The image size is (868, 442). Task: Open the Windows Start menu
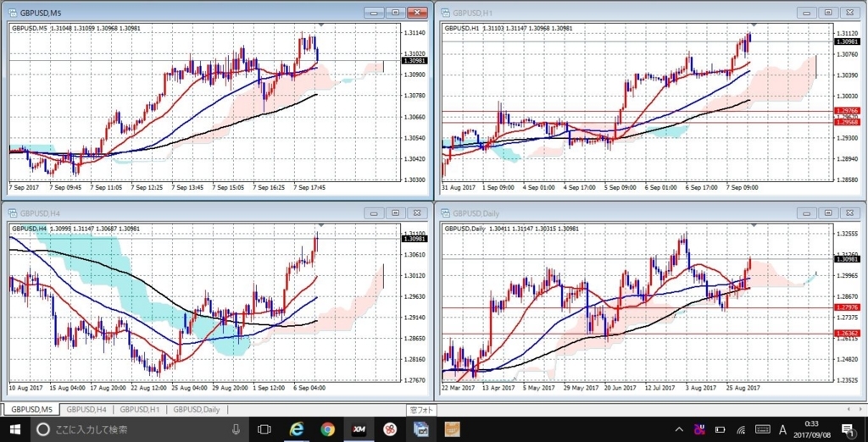pyautogui.click(x=15, y=429)
